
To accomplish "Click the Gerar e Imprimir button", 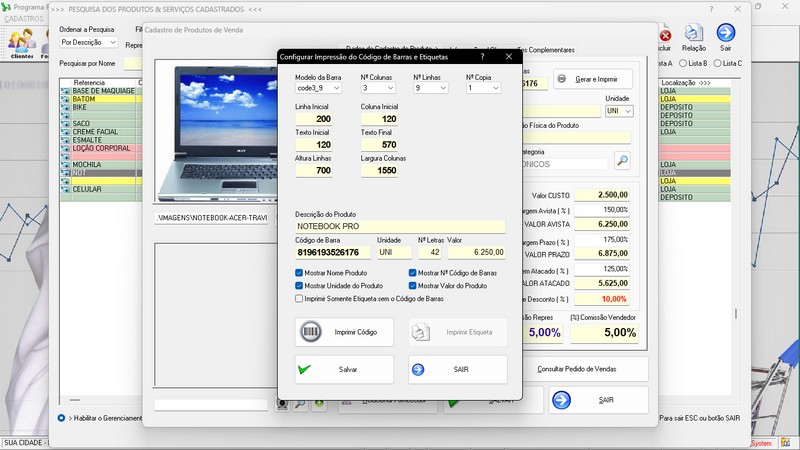I will (593, 79).
